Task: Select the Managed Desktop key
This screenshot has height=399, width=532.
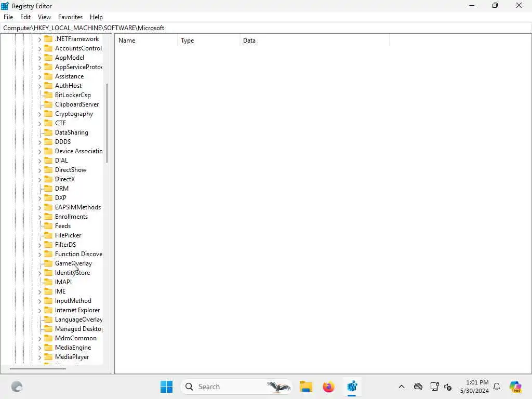Action: (x=79, y=329)
